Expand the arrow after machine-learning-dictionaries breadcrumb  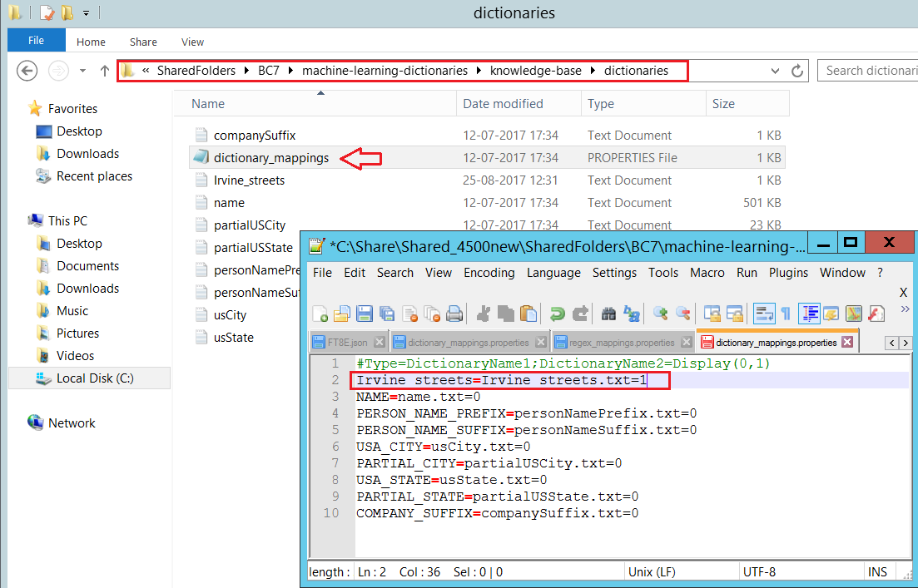pos(479,71)
